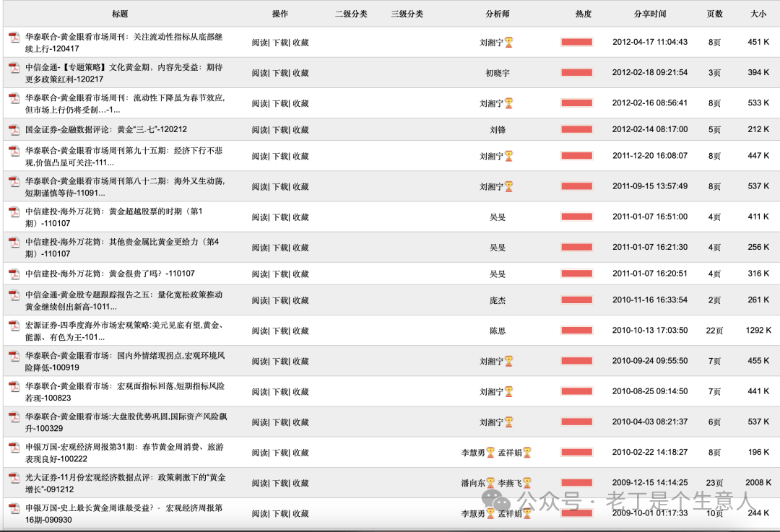Click analyst name 初晓宇
This screenshot has width=780, height=532.
(x=498, y=73)
